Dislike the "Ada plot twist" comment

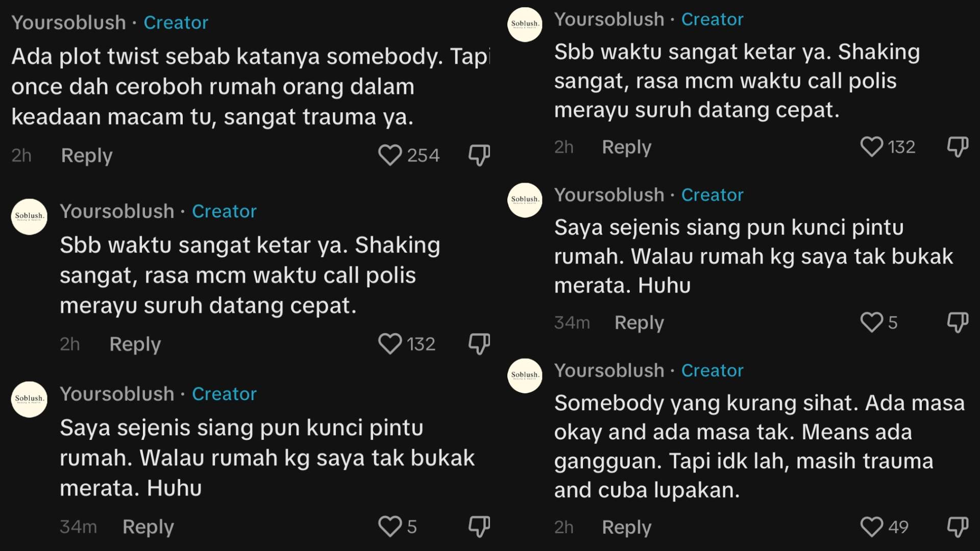(x=479, y=155)
